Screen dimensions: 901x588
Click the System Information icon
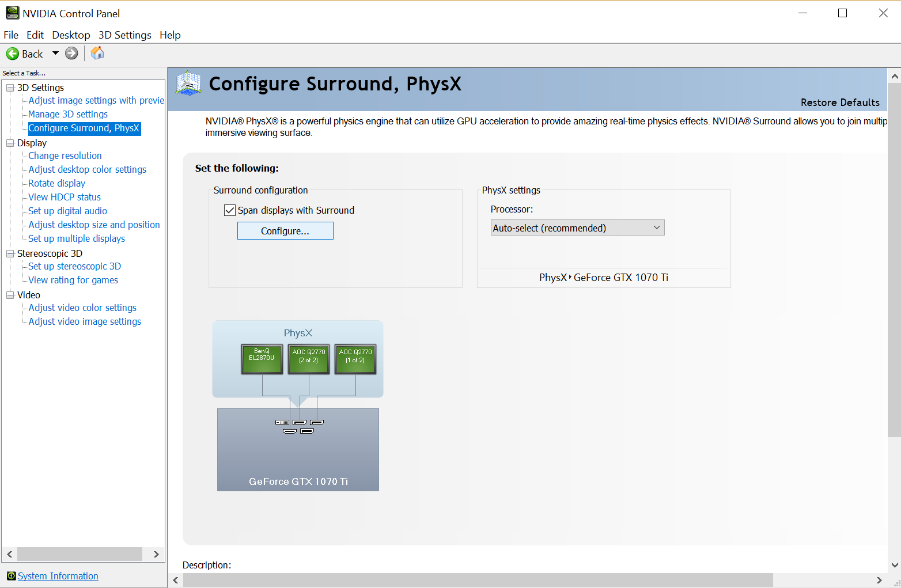click(11, 576)
